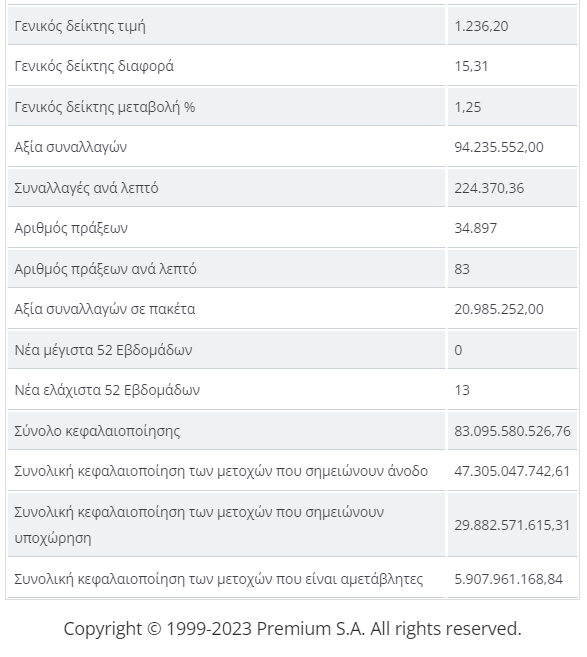Screen dimensions: 587x657
Task: Click the 83.095.580.526,76 capitalization value
Action: [x=512, y=431]
